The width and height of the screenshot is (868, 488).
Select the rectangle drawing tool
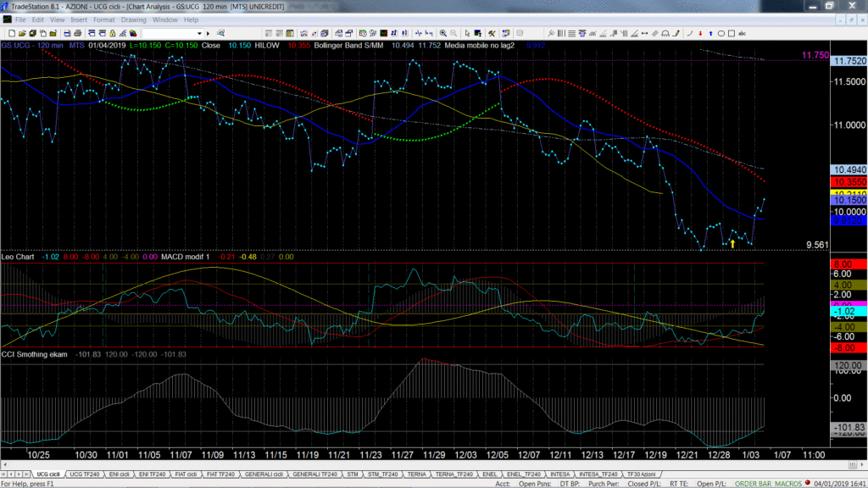pyautogui.click(x=732, y=33)
